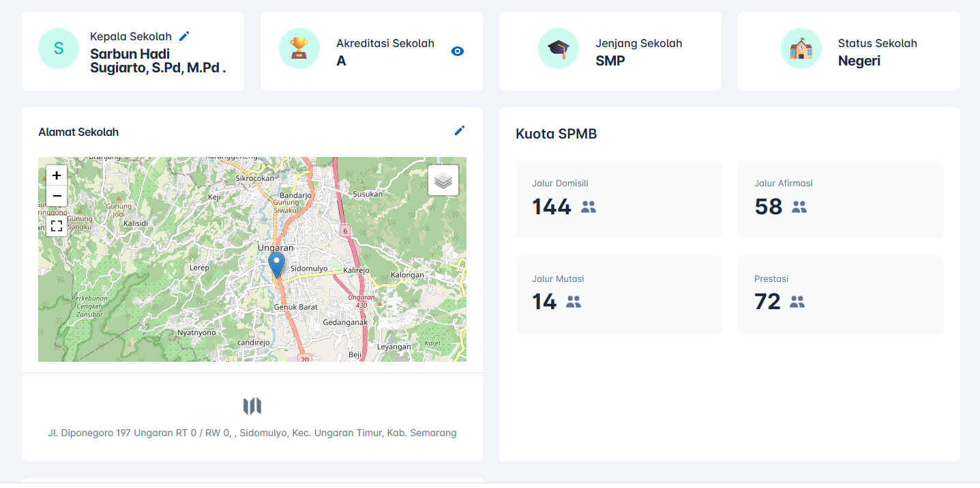
Task: Edit Alamat Sekolah with pencil icon
Action: pos(460,130)
